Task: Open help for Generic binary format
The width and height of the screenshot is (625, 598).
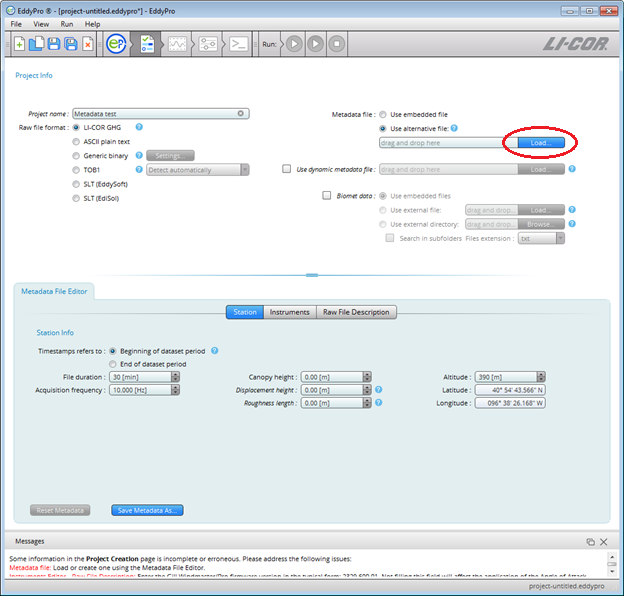Action: click(139, 155)
